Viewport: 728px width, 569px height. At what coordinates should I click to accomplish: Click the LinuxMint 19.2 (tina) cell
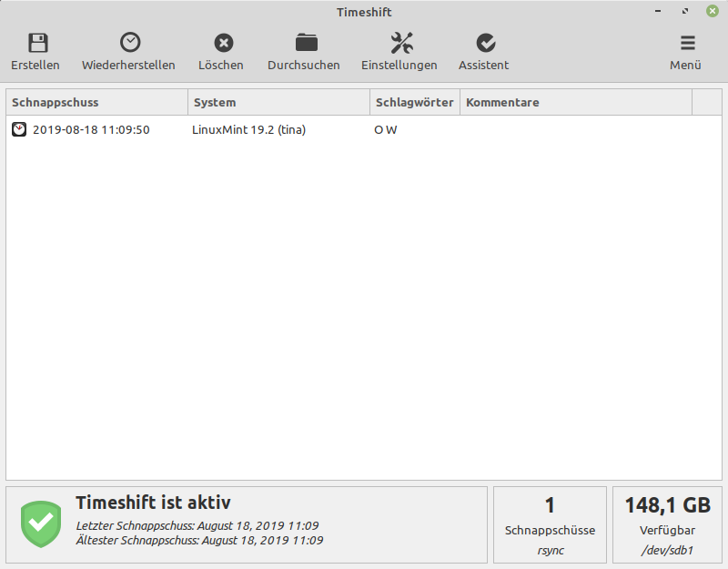(x=248, y=129)
